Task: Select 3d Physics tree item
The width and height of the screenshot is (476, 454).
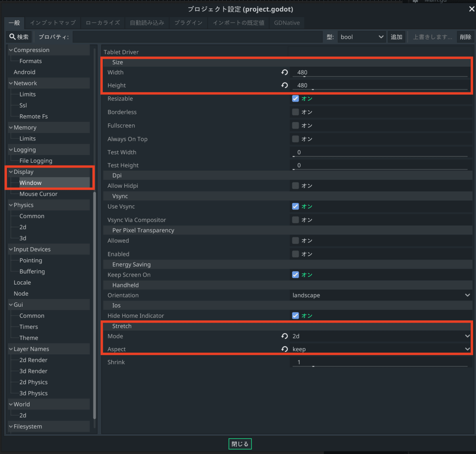Action: click(33, 393)
